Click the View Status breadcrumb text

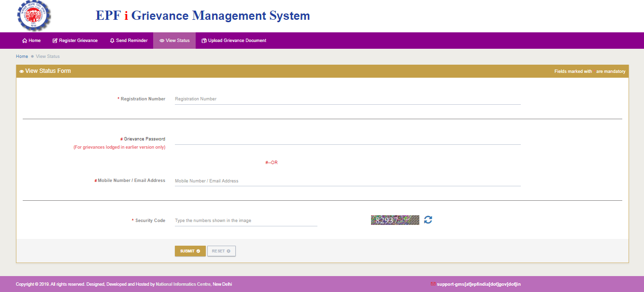click(48, 56)
